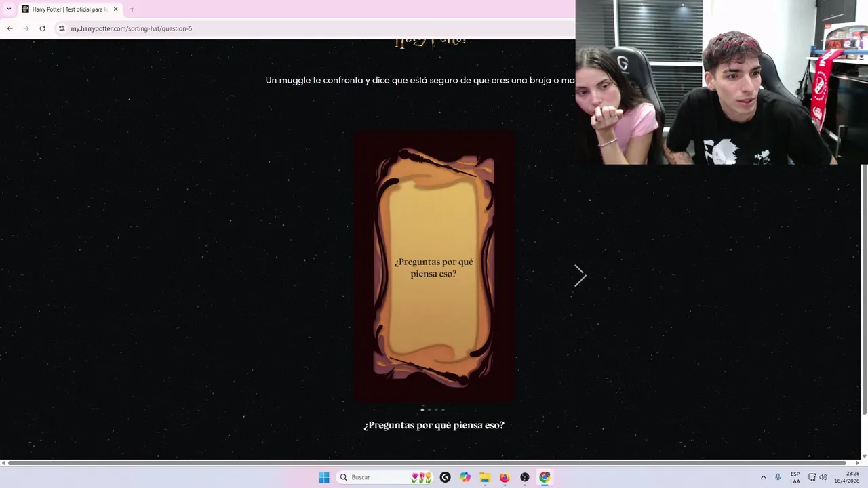Click the vertical page scrollbar
The image size is (868, 488).
coord(864,290)
